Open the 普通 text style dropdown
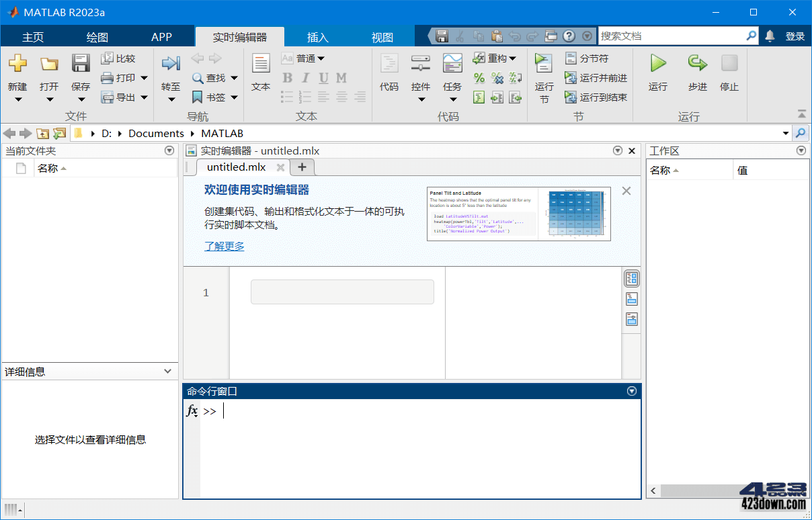 307,58
